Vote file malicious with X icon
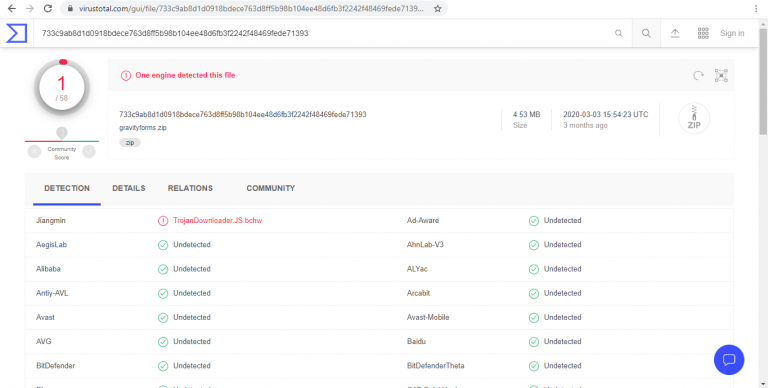 pyautogui.click(x=34, y=152)
